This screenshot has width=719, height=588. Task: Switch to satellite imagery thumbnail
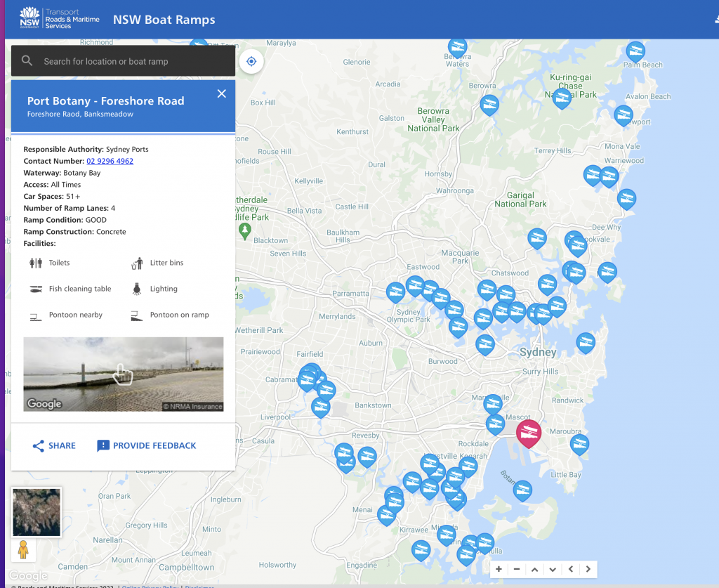(x=37, y=512)
